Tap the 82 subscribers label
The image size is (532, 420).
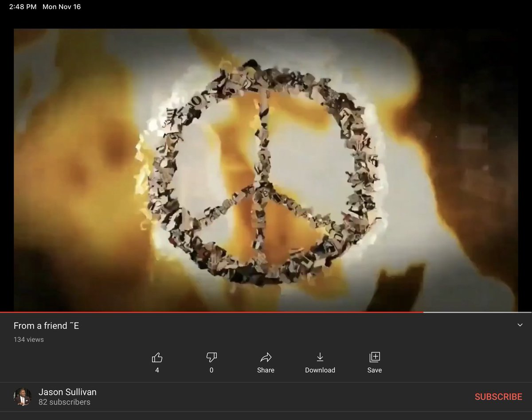tap(62, 402)
